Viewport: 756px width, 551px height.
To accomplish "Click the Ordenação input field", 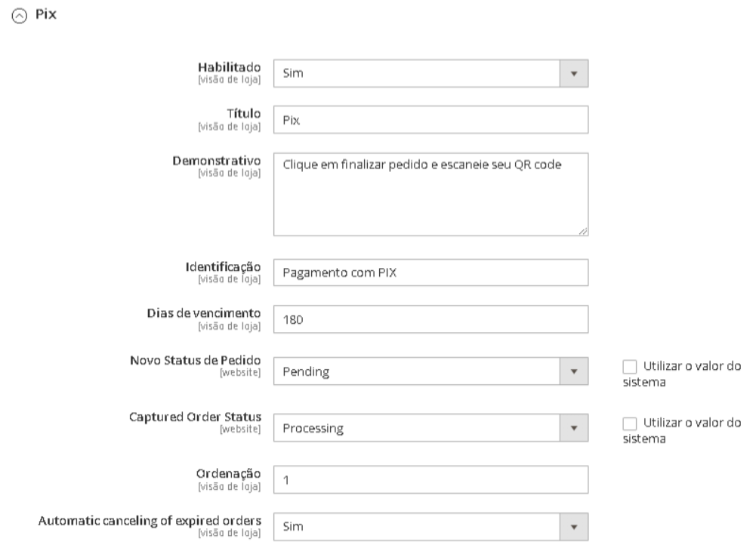I will click(x=430, y=479).
